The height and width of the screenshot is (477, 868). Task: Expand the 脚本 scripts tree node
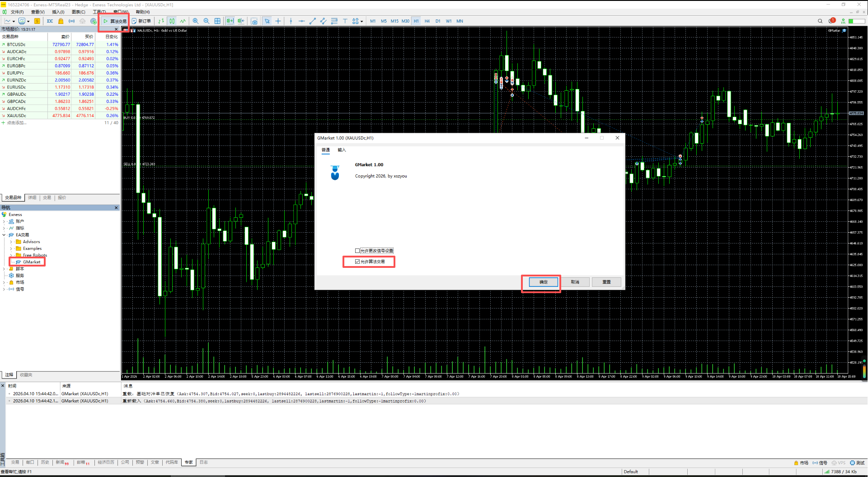coord(4,269)
